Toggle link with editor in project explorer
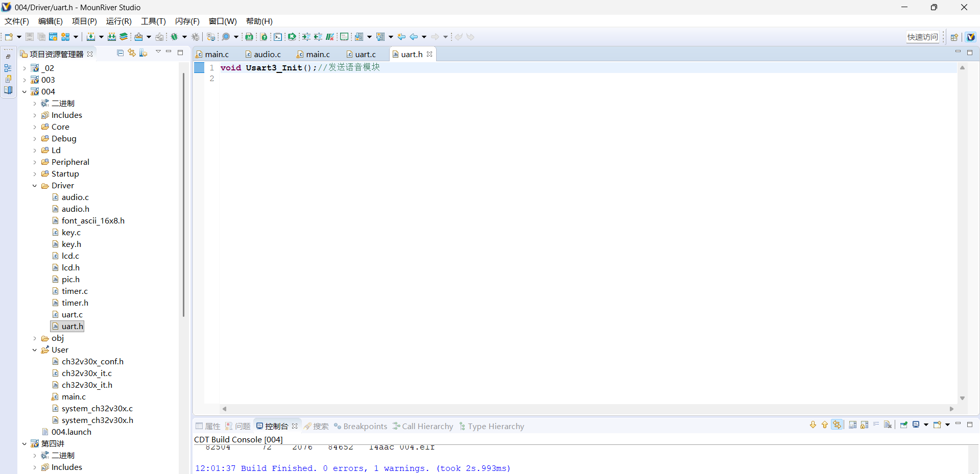The image size is (980, 474). tap(132, 53)
